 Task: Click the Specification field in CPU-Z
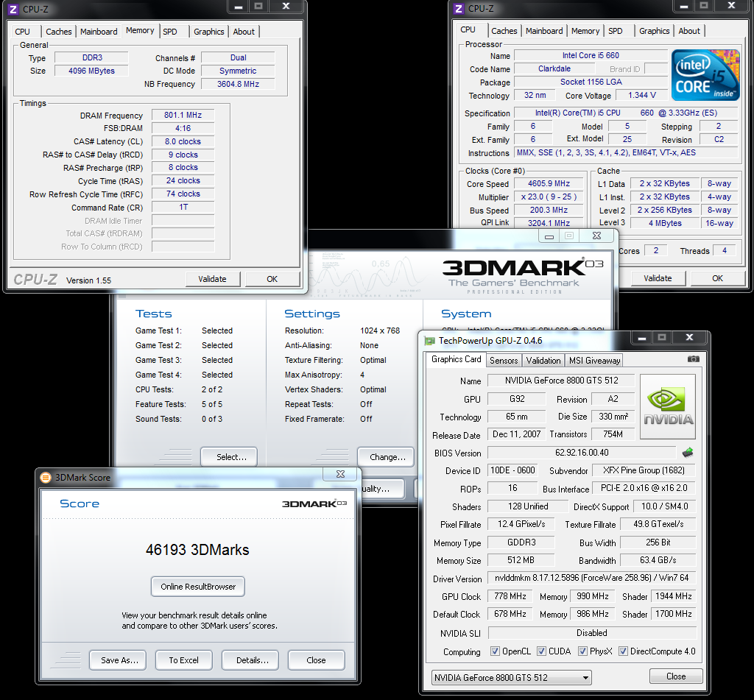626,113
